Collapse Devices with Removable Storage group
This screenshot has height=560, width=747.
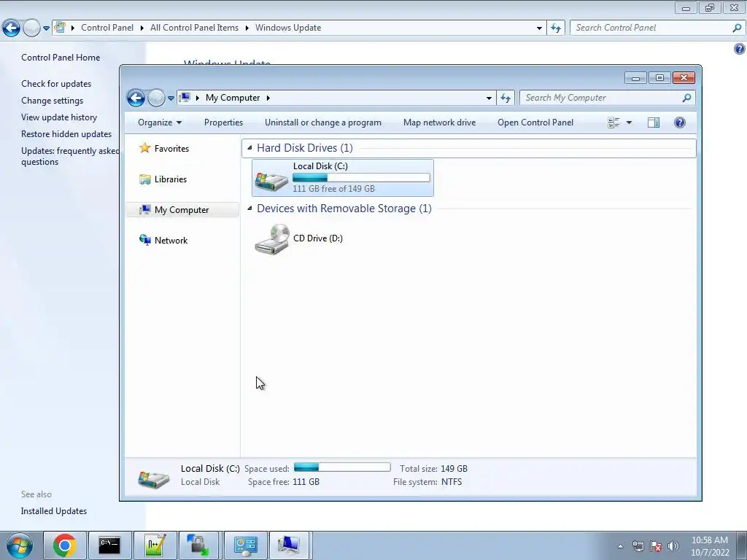[249, 208]
